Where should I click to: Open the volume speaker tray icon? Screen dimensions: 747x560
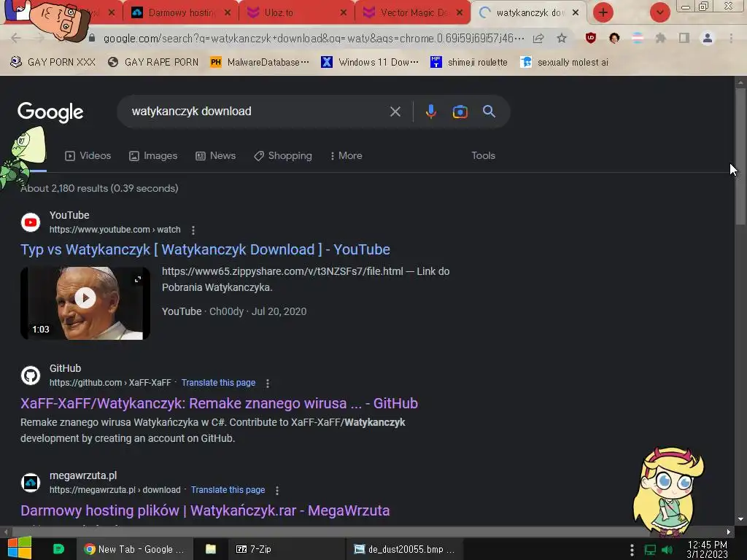tap(667, 550)
